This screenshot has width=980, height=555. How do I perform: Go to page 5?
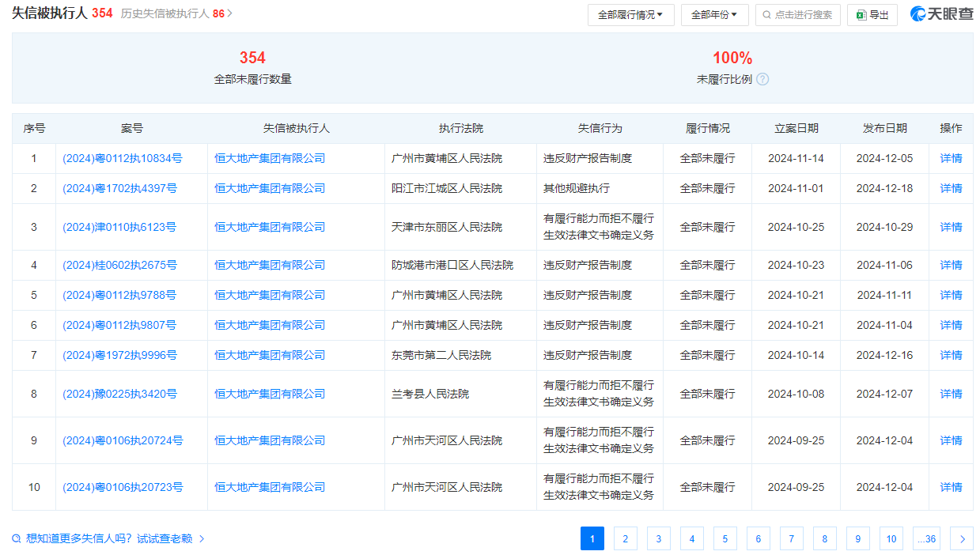[725, 539]
